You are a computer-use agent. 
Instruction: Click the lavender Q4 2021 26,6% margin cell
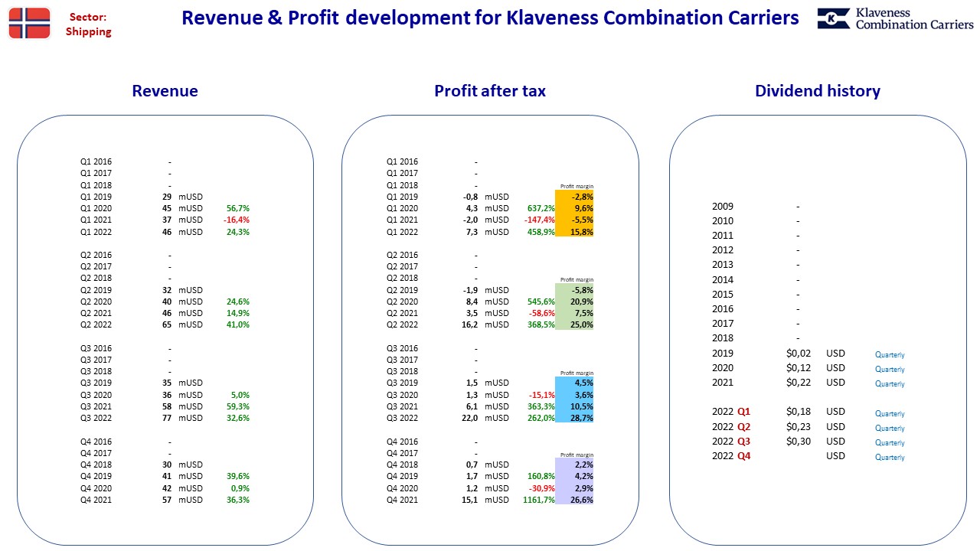coord(574,500)
